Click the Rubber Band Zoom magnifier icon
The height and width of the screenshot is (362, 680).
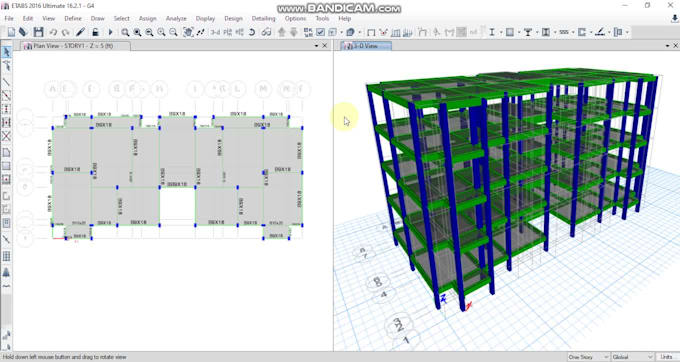point(125,32)
